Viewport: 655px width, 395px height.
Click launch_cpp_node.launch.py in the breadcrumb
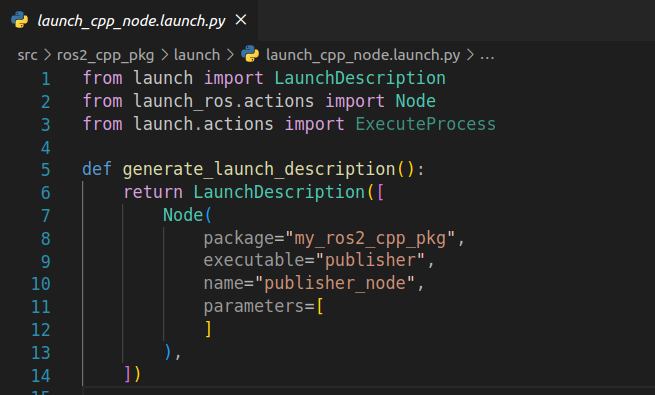363,55
